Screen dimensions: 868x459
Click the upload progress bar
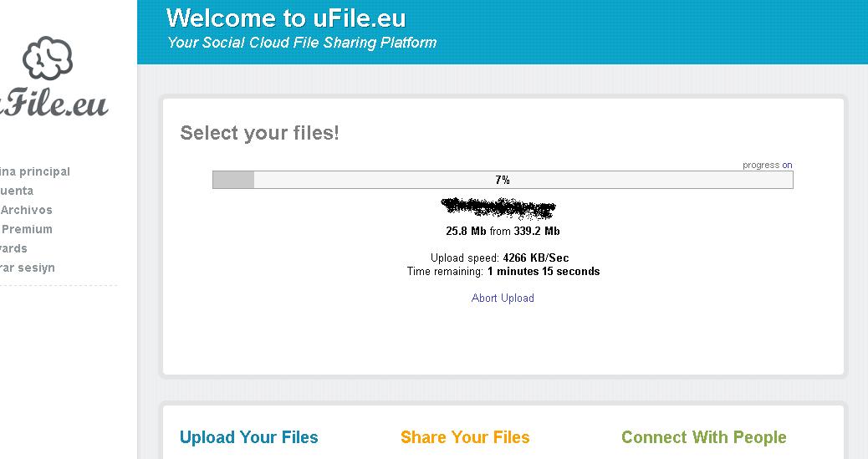[x=502, y=180]
